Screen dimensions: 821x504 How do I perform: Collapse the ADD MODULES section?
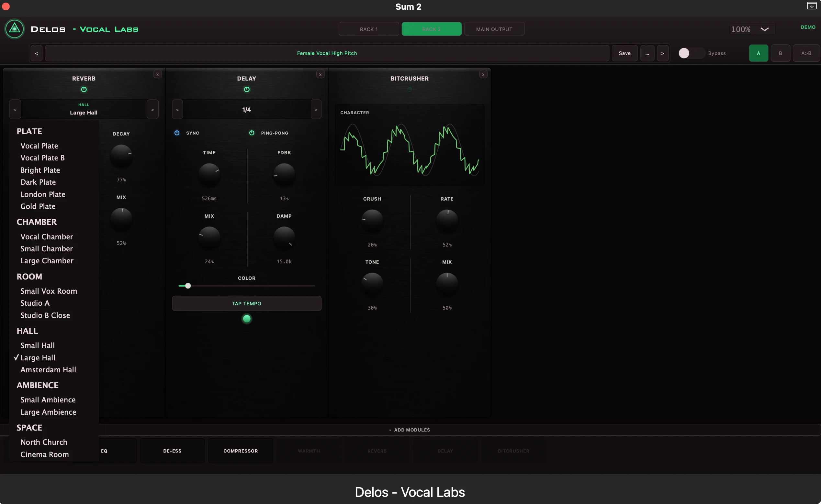coord(410,430)
